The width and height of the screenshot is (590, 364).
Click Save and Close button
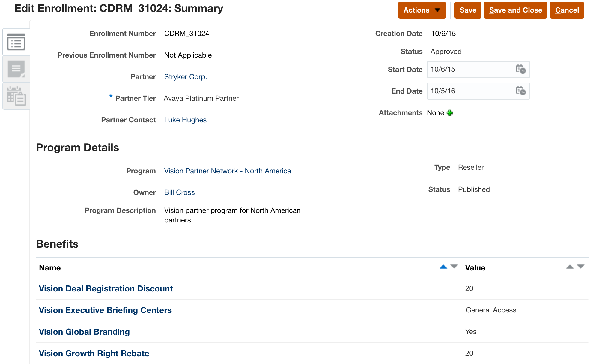coord(515,10)
